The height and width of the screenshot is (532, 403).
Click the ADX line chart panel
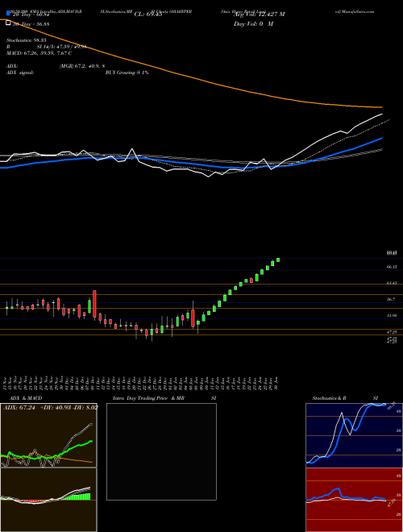(48, 435)
